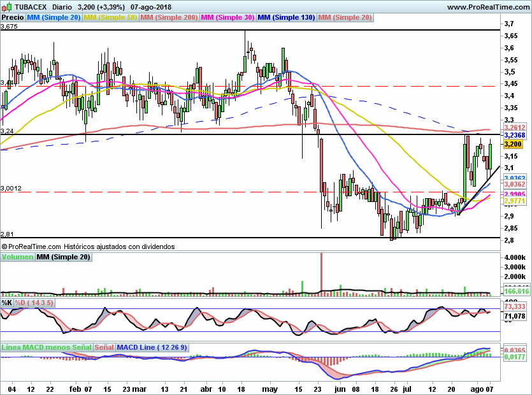Click the Señal label in the MACD panel
This screenshot has width=532, height=395.
(104, 348)
